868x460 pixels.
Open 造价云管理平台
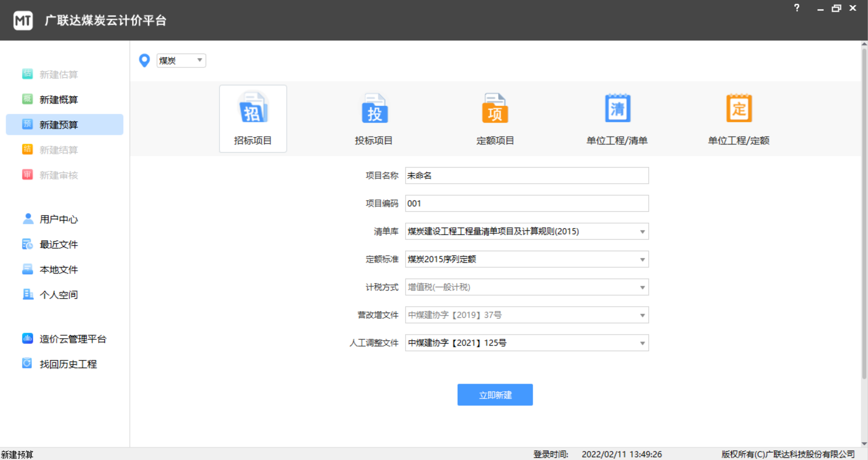pyautogui.click(x=72, y=339)
